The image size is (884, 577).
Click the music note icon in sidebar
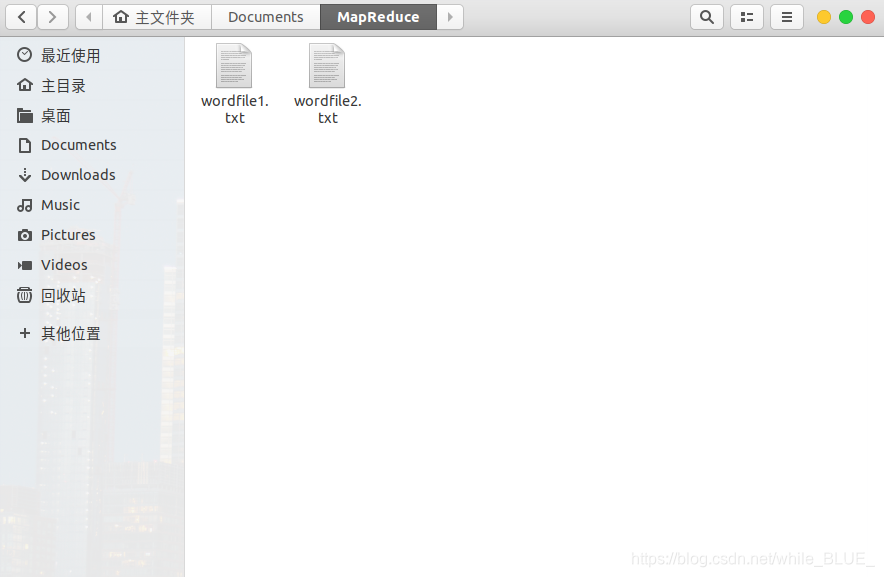tap(24, 205)
